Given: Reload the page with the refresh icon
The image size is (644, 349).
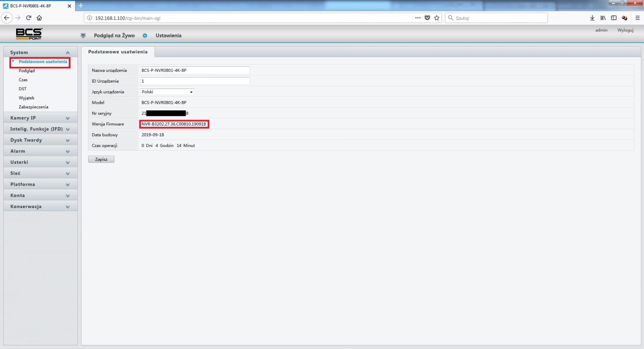Looking at the screenshot, I should (29, 18).
